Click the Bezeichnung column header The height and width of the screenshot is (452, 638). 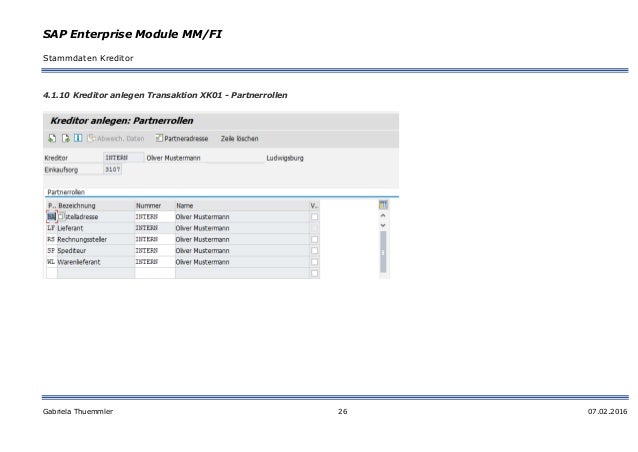(x=96, y=205)
